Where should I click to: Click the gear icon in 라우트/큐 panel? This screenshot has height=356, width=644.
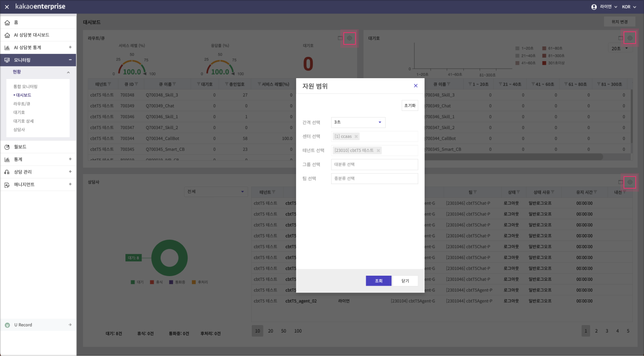point(350,38)
